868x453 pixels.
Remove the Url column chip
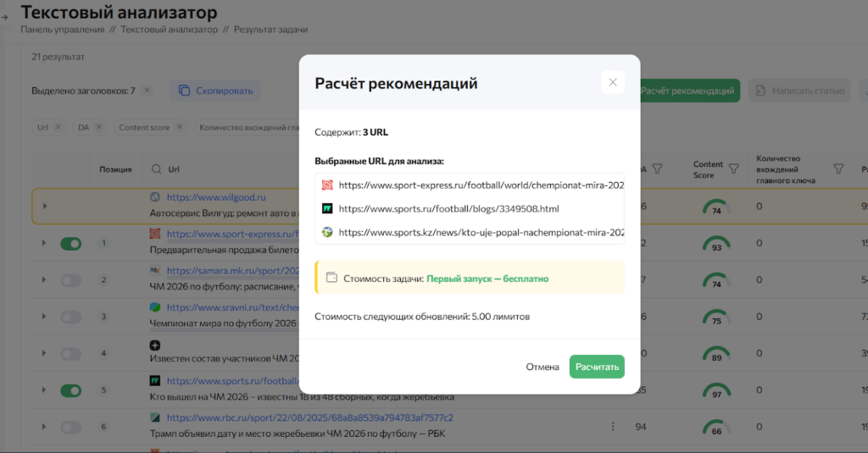pyautogui.click(x=58, y=127)
